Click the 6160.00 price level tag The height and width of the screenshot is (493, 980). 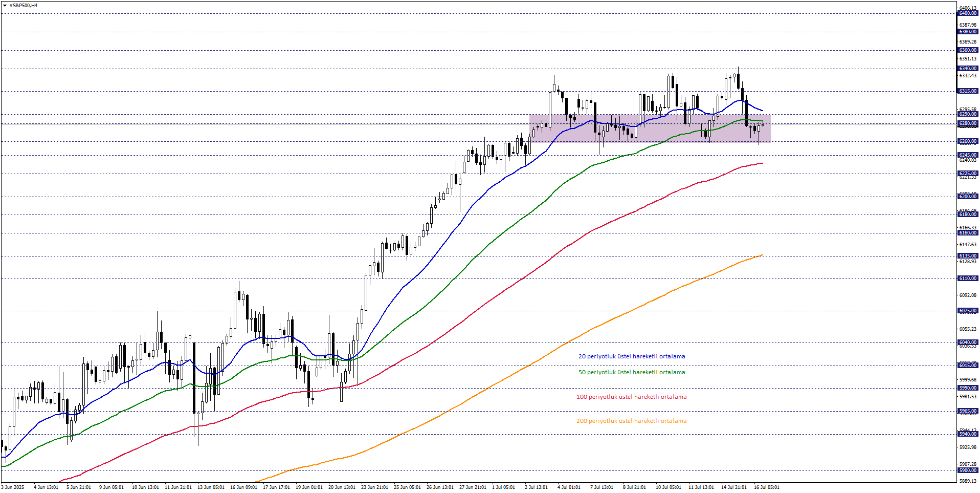point(968,233)
